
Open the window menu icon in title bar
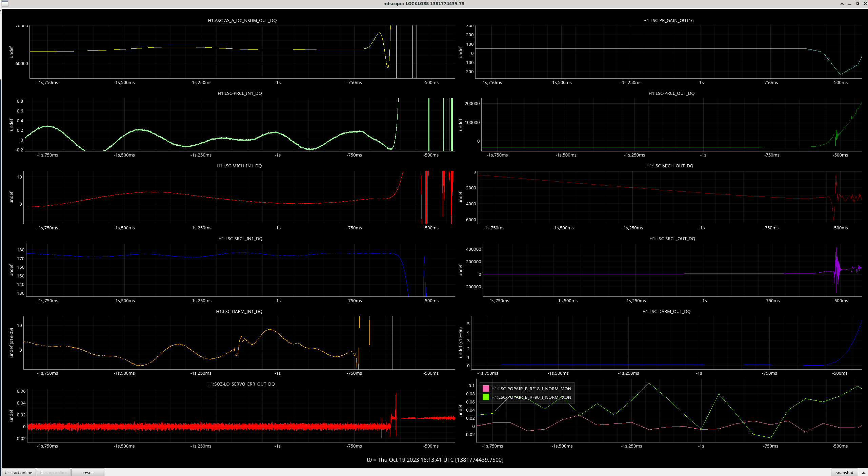pos(5,4)
